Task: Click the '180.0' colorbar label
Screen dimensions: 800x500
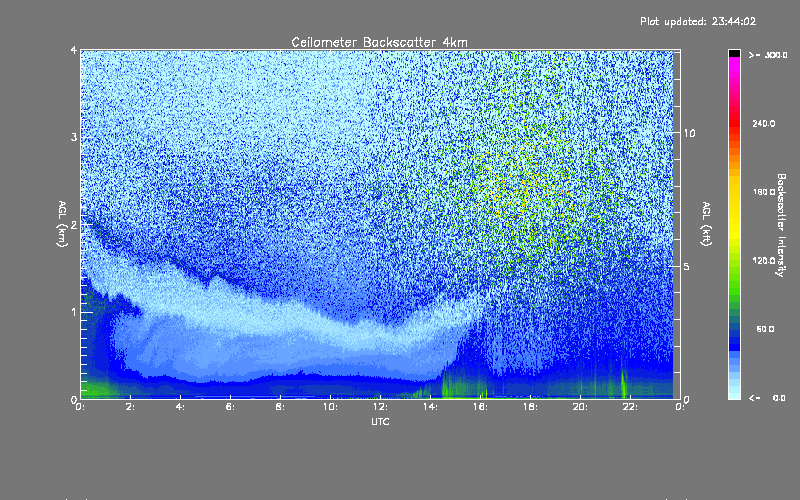Action: [x=764, y=192]
